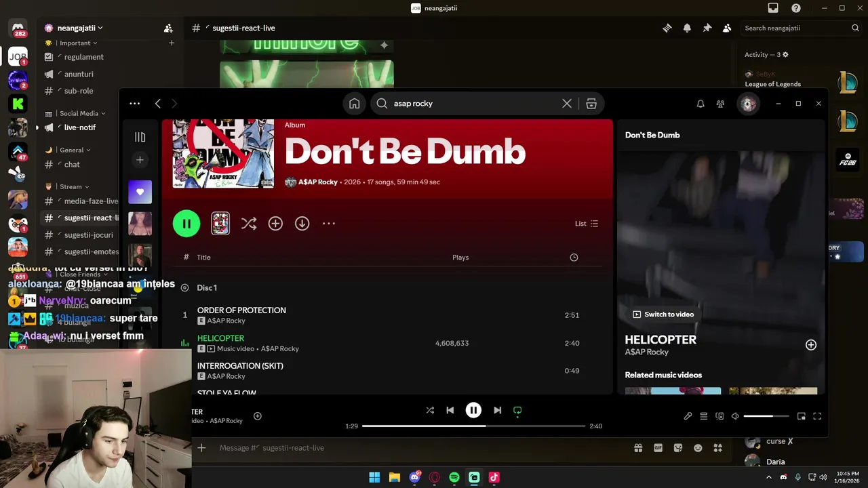The image size is (868, 488).
Task: Open Connect to a device
Action: [719, 416]
